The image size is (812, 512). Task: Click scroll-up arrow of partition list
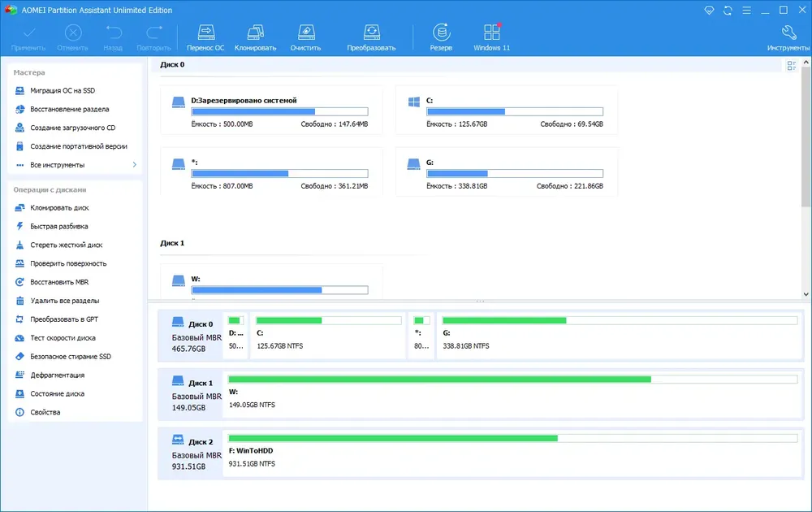click(806, 63)
